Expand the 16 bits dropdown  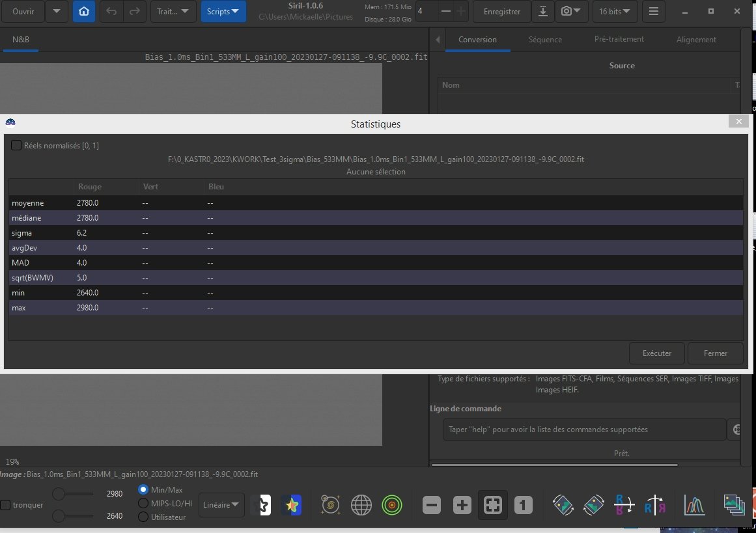(615, 11)
